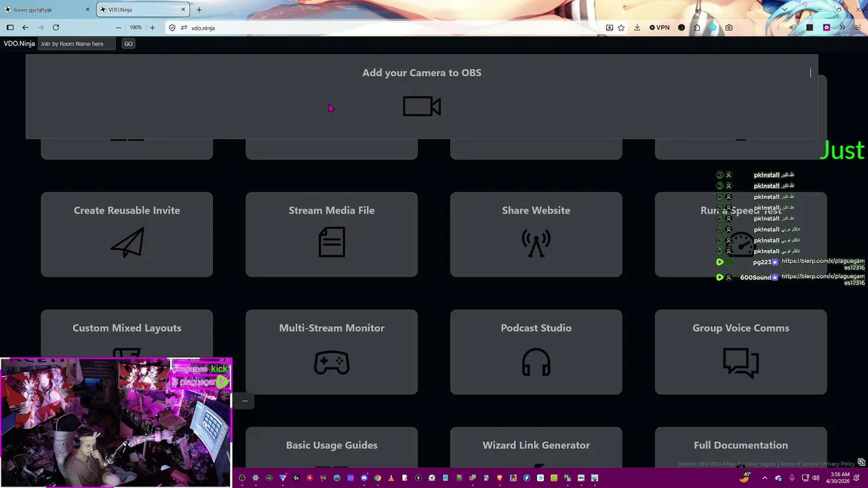Open the Create Reusable Invite card
This screenshot has height=488, width=868.
[x=127, y=235]
